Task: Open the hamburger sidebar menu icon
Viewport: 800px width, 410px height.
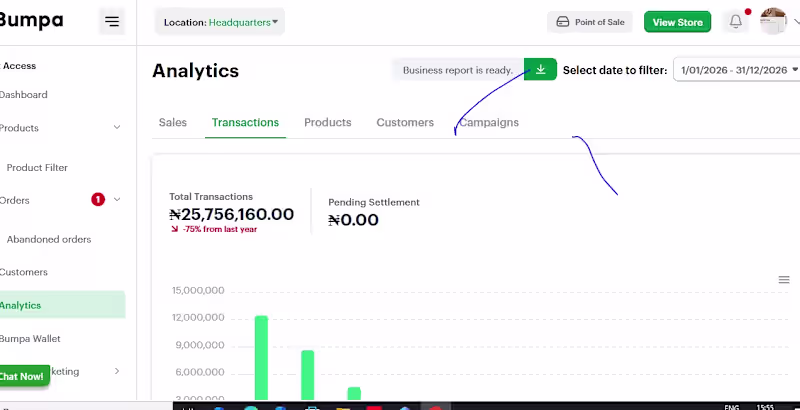Action: (112, 21)
